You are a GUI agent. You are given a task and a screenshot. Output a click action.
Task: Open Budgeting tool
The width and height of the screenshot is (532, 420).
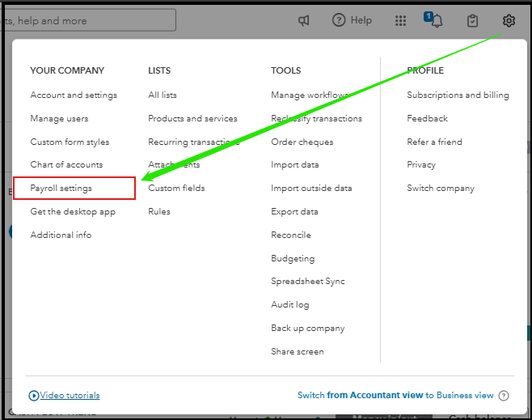pos(293,259)
